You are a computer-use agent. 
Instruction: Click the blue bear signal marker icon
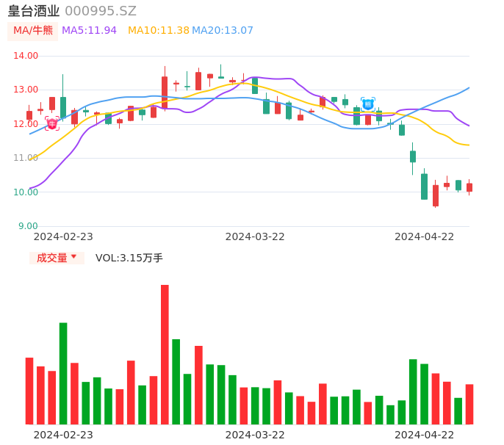click(x=368, y=104)
